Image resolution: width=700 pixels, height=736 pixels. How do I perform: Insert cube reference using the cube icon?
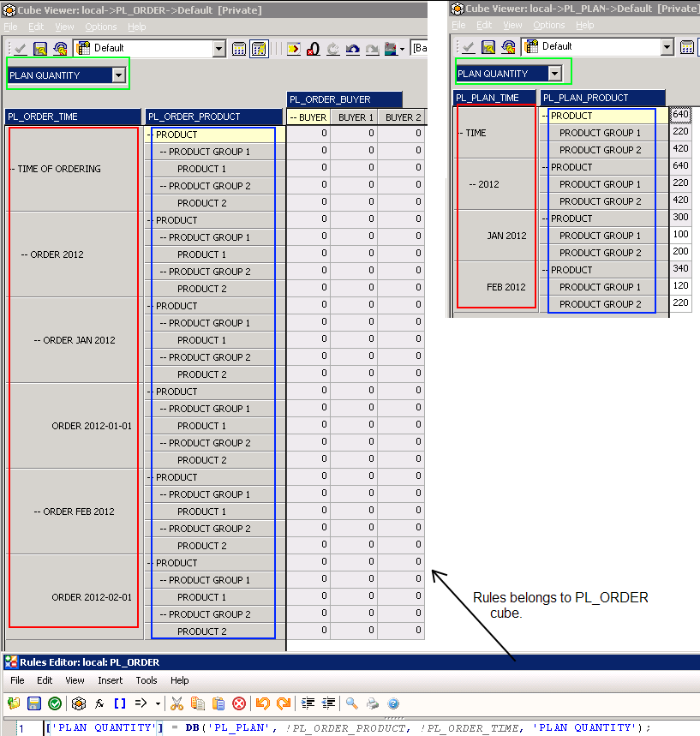click(x=79, y=703)
